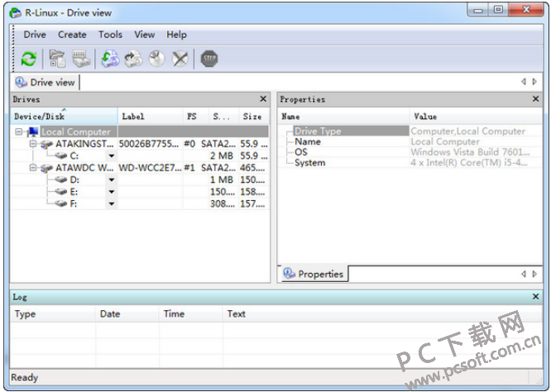The height and width of the screenshot is (392, 551).
Task: Close the Log panel
Action: pyautogui.click(x=535, y=297)
